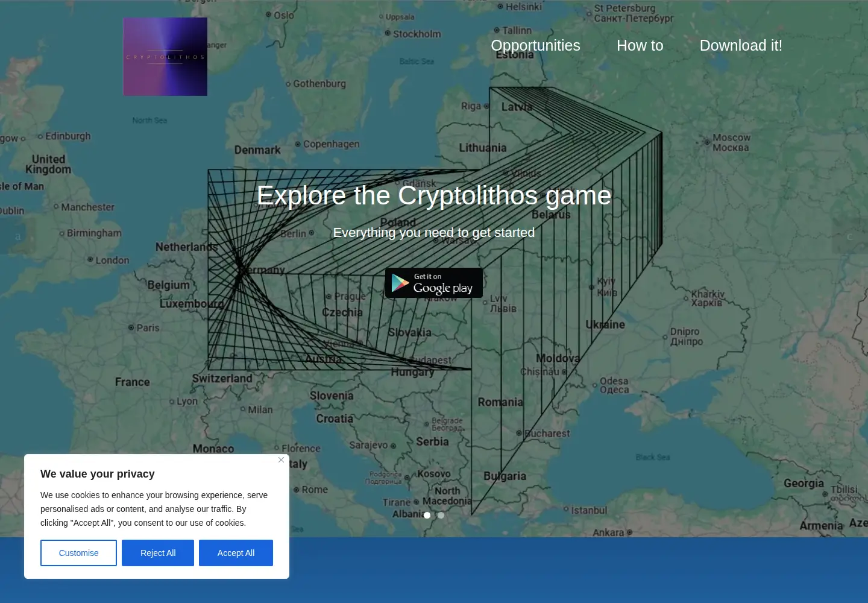Tap the Get it on Google Play badge
The image size is (868, 603).
pos(434,283)
